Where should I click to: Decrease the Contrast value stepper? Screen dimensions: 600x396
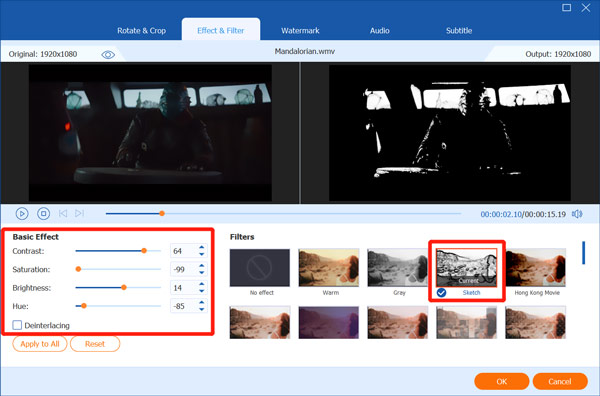(x=202, y=254)
